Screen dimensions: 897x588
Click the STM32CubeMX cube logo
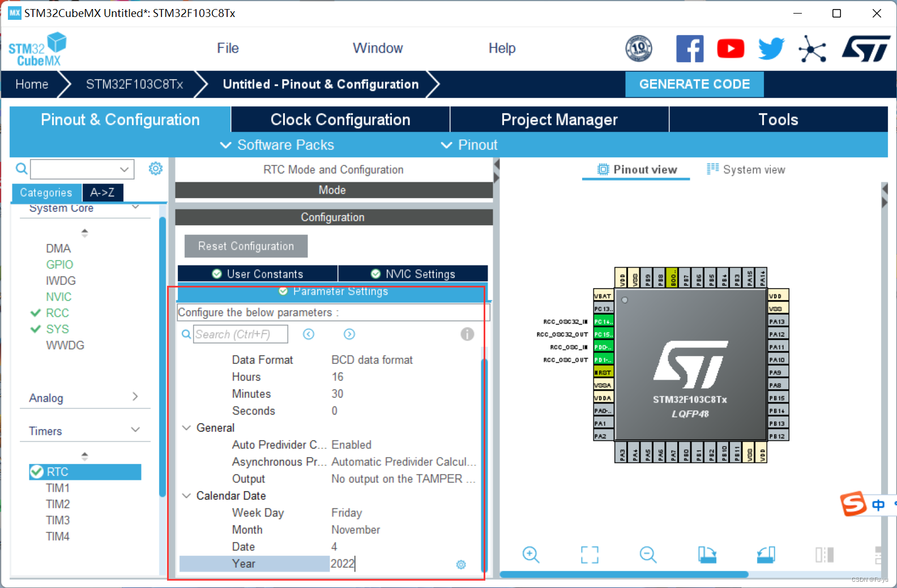coord(37,50)
